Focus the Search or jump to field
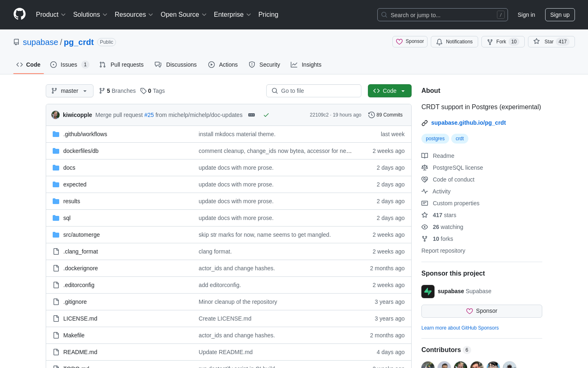The width and height of the screenshot is (588, 368). (443, 15)
